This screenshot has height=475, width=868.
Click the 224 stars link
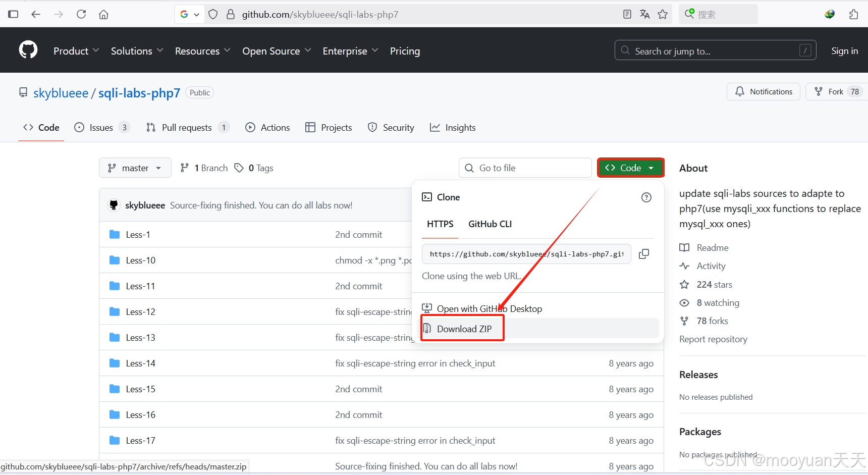706,284
